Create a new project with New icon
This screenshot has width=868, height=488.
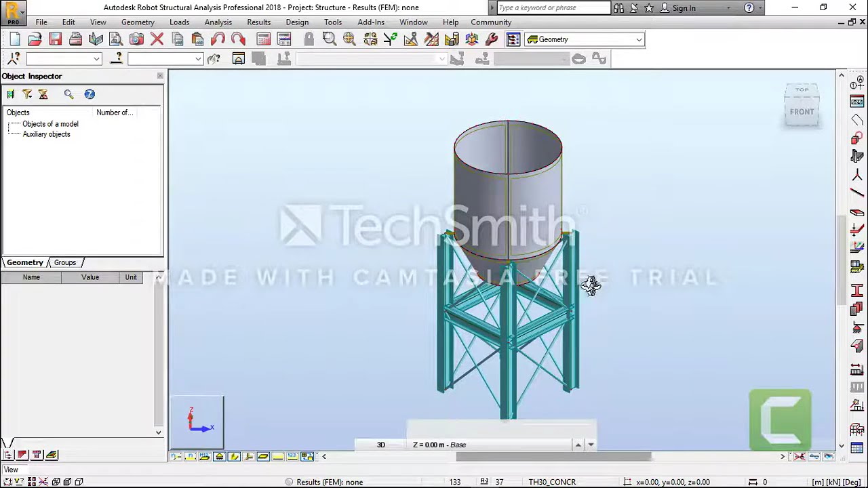coord(15,39)
